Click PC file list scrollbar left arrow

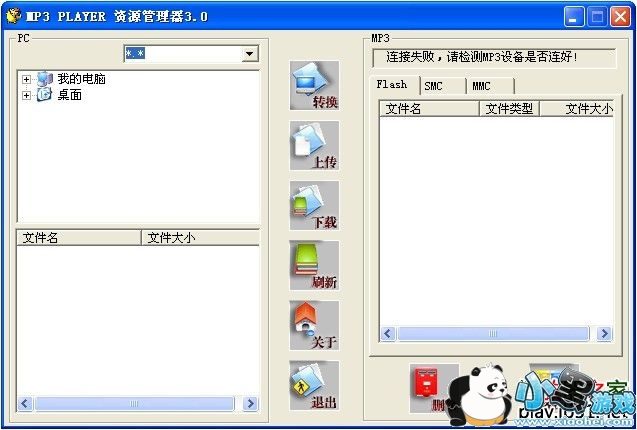pyautogui.click(x=25, y=404)
